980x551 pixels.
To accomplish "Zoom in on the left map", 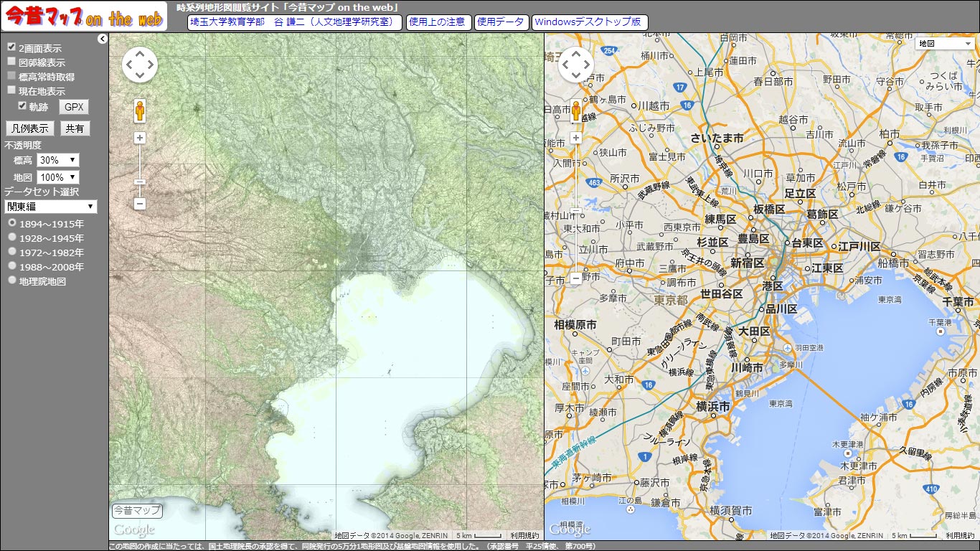I will [140, 138].
